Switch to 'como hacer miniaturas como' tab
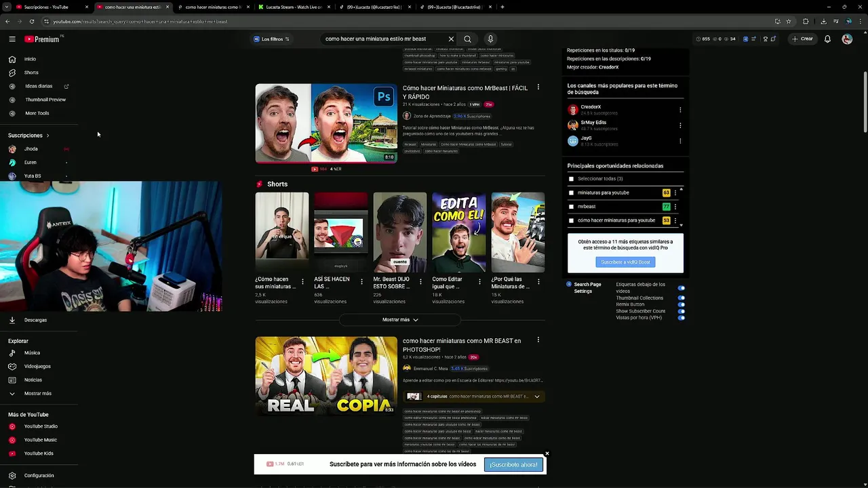Screen dimensions: 868x488 pos(213,7)
